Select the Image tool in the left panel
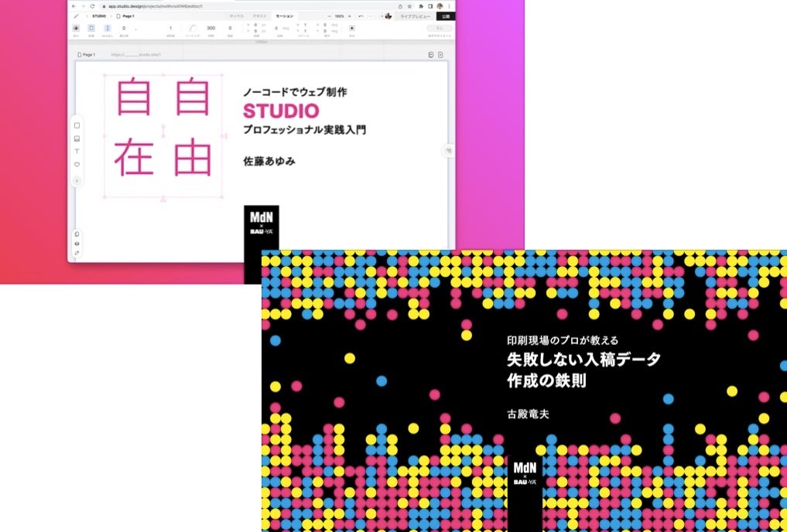This screenshot has height=532, width=787. 77,139
